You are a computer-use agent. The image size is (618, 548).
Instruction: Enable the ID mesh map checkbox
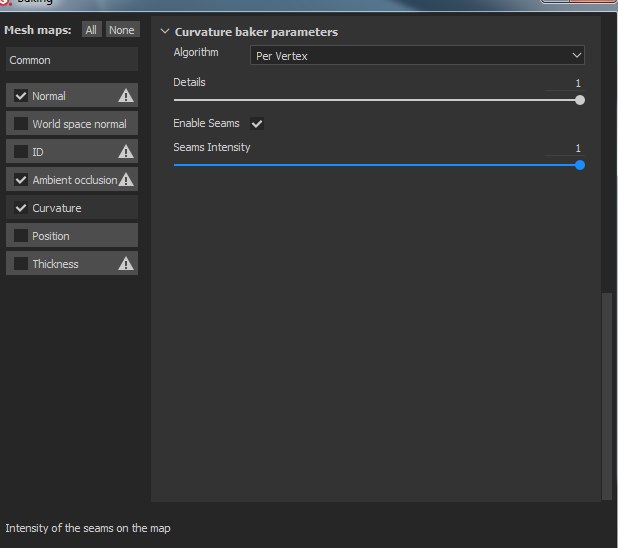20,151
